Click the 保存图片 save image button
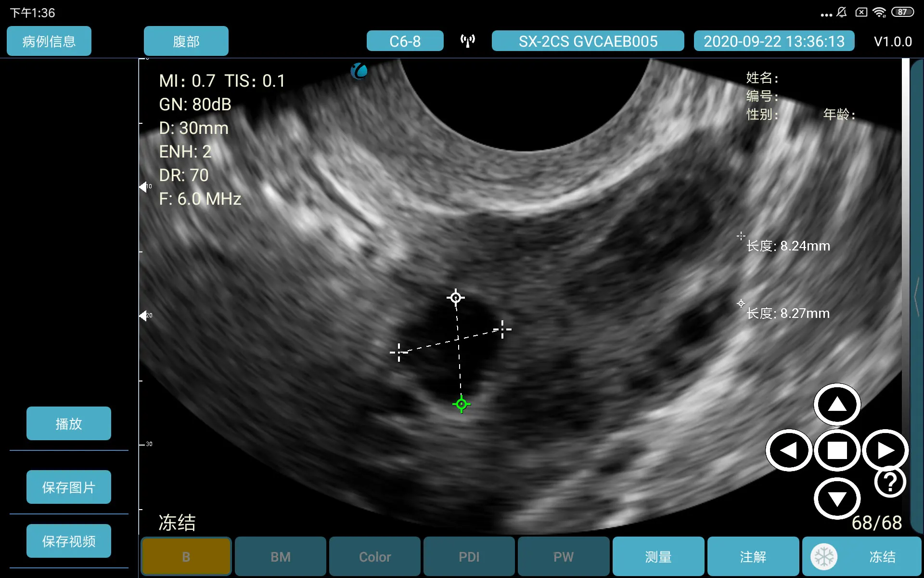The image size is (924, 578). pyautogui.click(x=68, y=487)
